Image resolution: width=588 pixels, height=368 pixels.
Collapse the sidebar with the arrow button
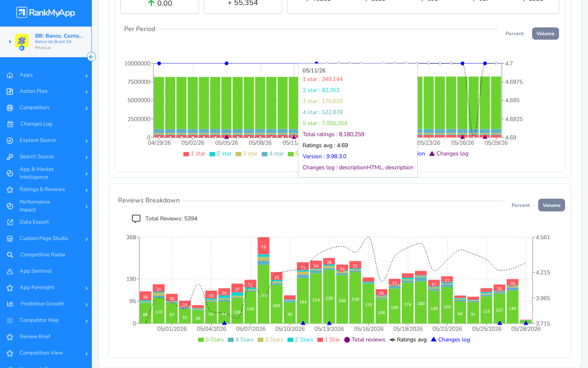pos(91,57)
